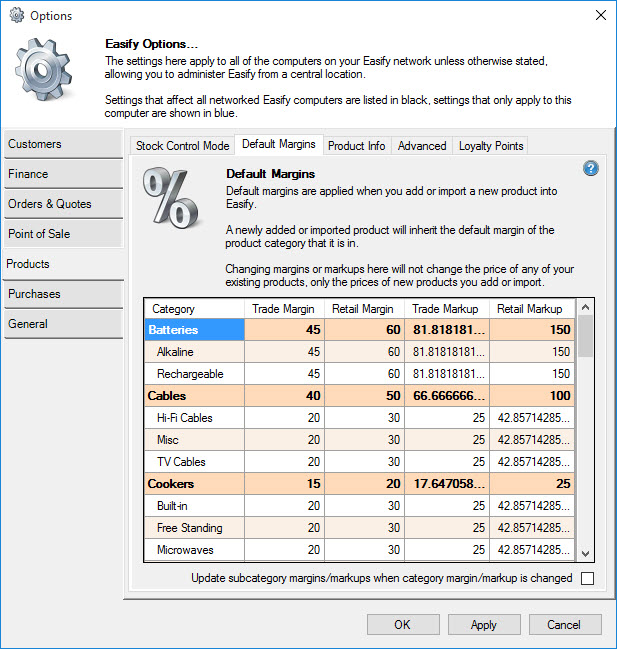Click Cables retail margin value 50
This screenshot has width=617, height=649.
tap(364, 396)
